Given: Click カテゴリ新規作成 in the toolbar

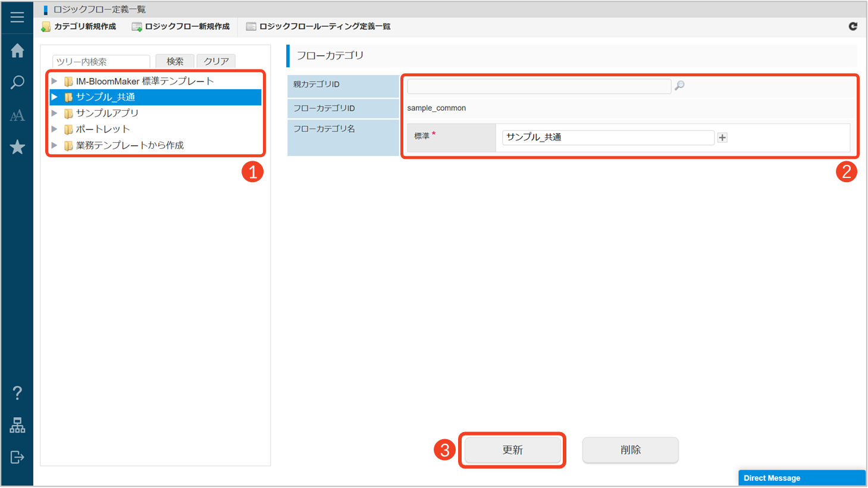Looking at the screenshot, I should [x=79, y=27].
